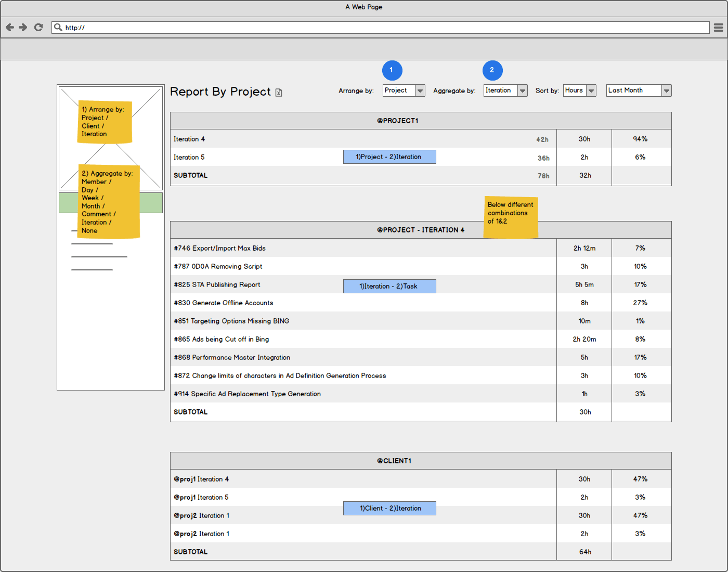Click the Arrange by: label
The height and width of the screenshot is (572, 728).
click(356, 90)
